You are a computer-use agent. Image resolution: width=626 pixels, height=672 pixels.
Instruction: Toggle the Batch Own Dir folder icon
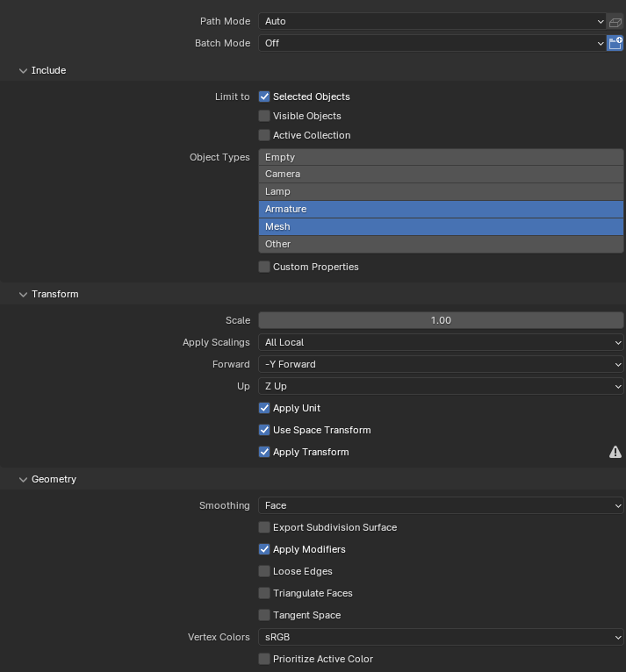tap(615, 43)
